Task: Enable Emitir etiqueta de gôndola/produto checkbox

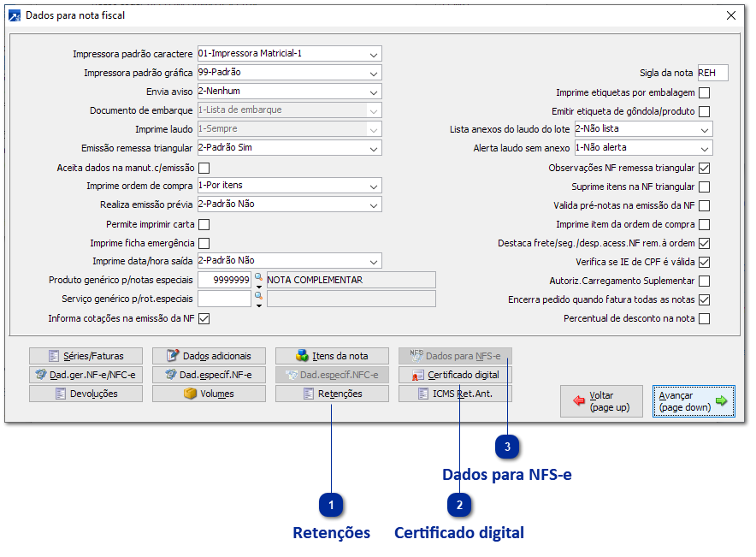Action: (x=704, y=111)
